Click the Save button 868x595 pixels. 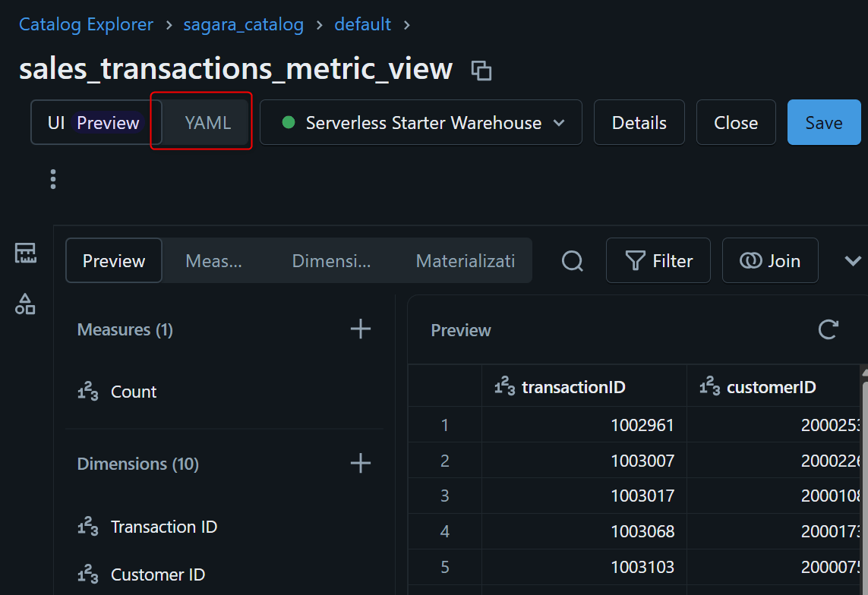823,123
